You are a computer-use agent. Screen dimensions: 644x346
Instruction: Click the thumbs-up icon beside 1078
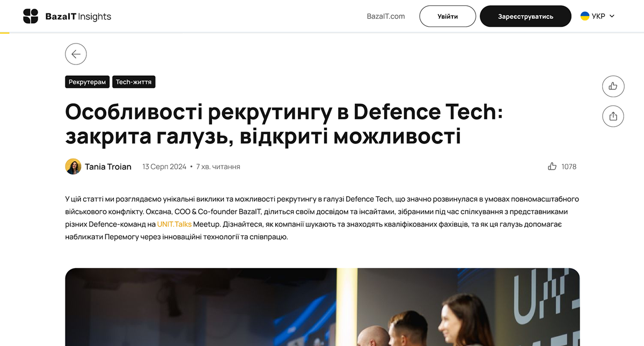(552, 167)
